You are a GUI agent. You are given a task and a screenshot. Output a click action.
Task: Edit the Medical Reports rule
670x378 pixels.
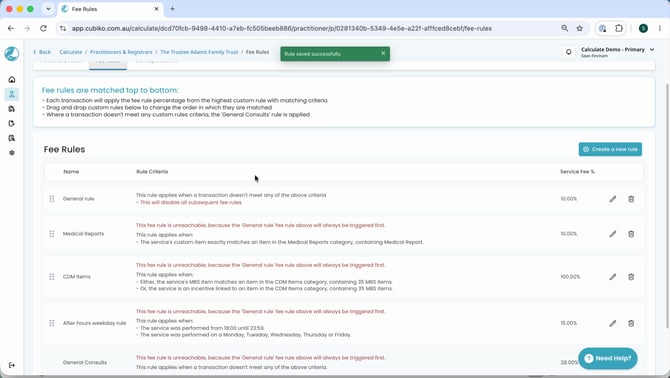click(613, 234)
